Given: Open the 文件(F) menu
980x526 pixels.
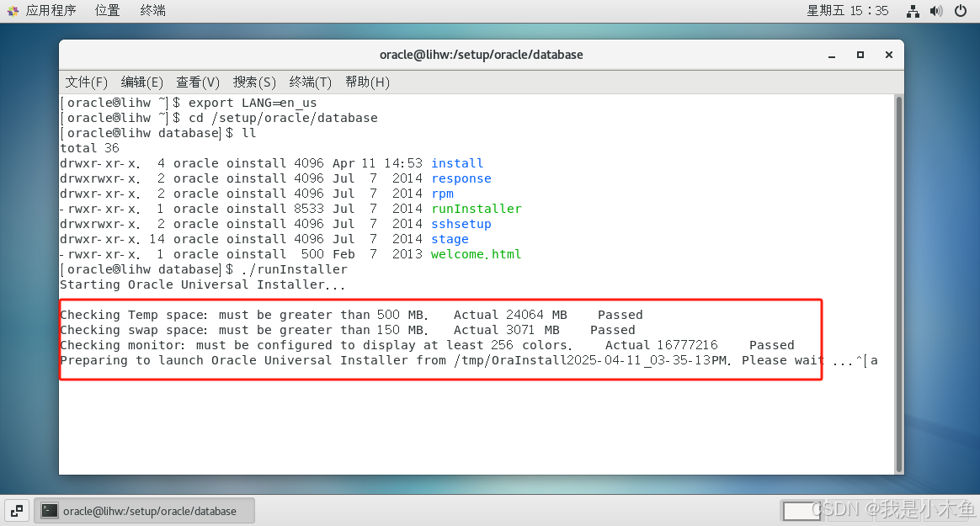Looking at the screenshot, I should coord(86,82).
